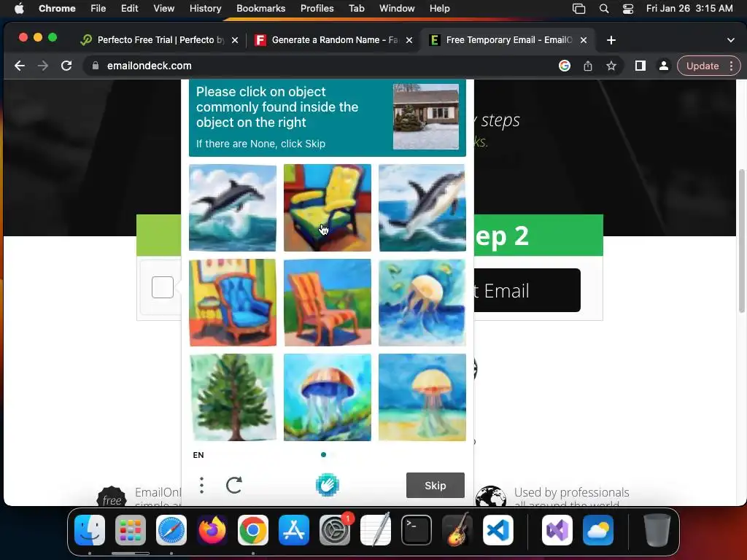Open the Apple menu
This screenshot has width=747, height=560.
click(x=19, y=8)
